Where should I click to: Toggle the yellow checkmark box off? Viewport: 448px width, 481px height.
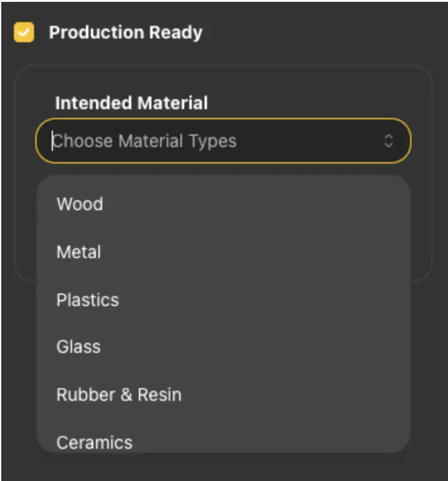pyautogui.click(x=24, y=33)
